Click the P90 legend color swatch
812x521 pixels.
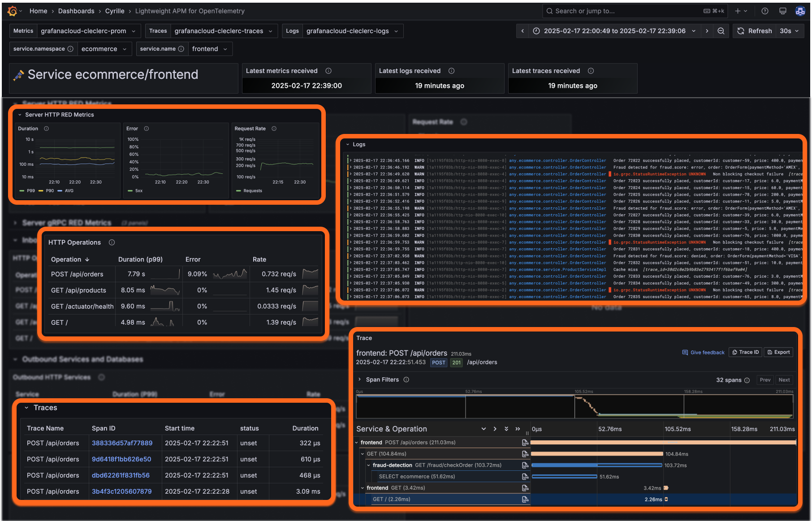[41, 191]
